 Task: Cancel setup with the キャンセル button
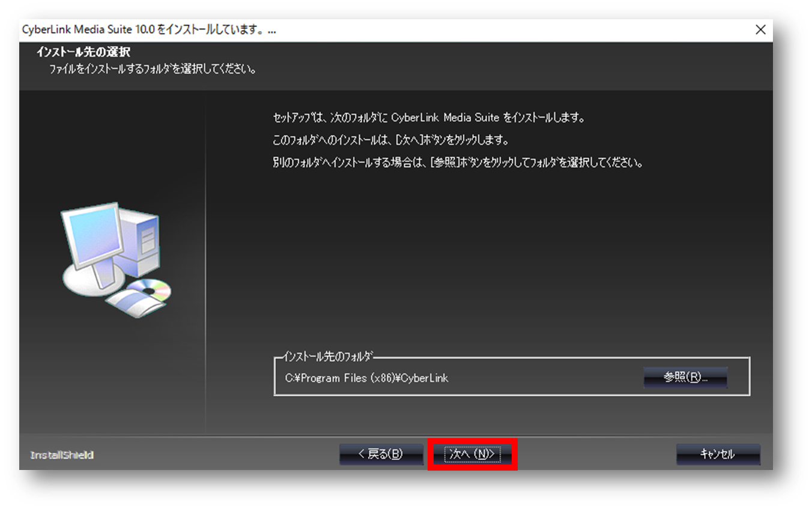coord(718,454)
